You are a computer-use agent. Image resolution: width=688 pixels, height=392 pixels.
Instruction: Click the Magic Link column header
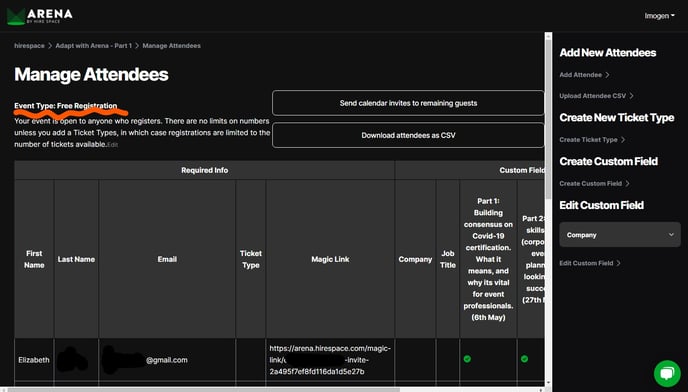pos(330,259)
